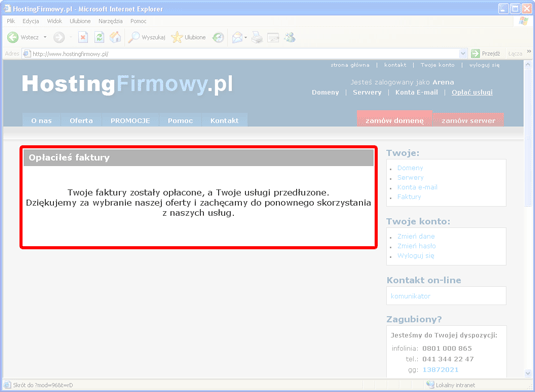535x392 pixels.
Task: Open the Messenger toolbar icon
Action: (x=290, y=37)
